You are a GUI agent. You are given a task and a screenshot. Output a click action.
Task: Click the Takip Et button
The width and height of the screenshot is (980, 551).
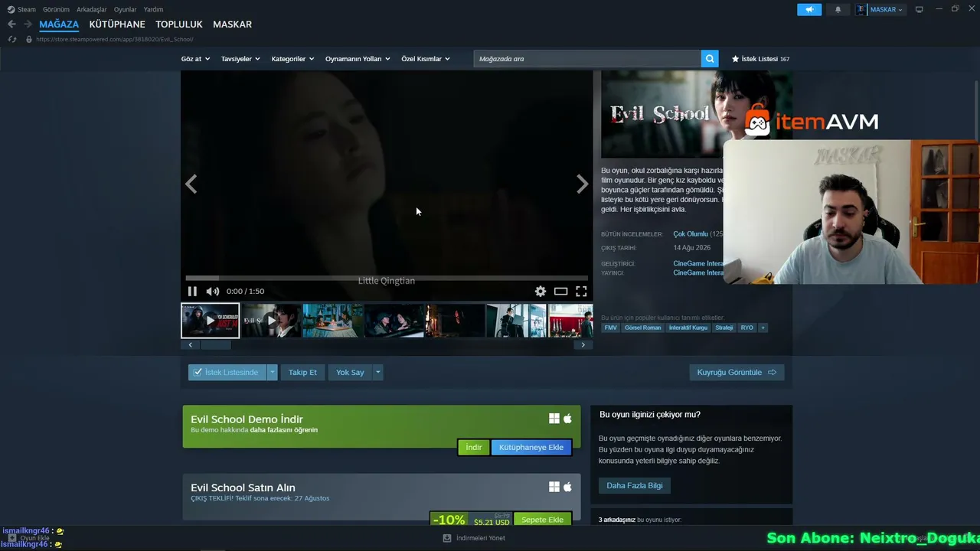pos(302,373)
